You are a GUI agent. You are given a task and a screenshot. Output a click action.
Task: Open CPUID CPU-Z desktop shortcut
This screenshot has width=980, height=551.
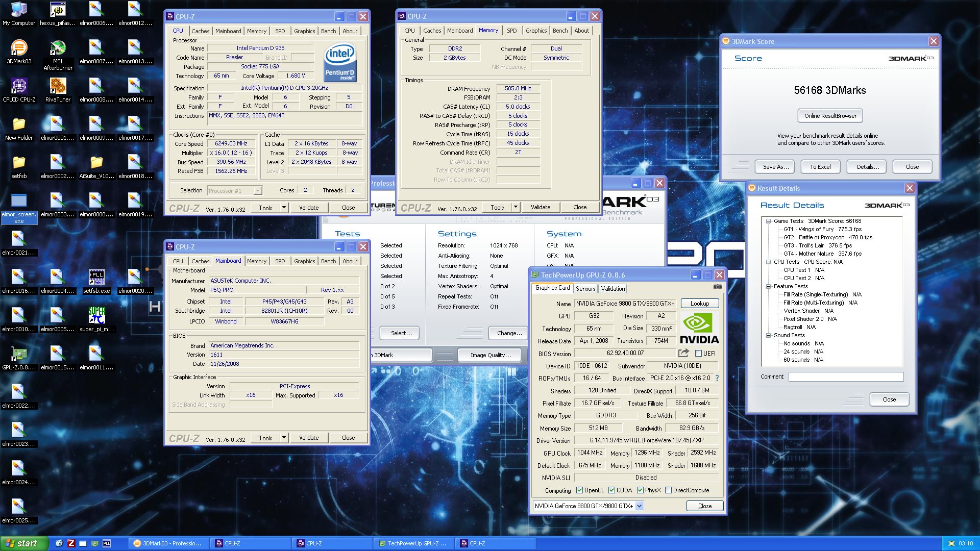(x=19, y=91)
